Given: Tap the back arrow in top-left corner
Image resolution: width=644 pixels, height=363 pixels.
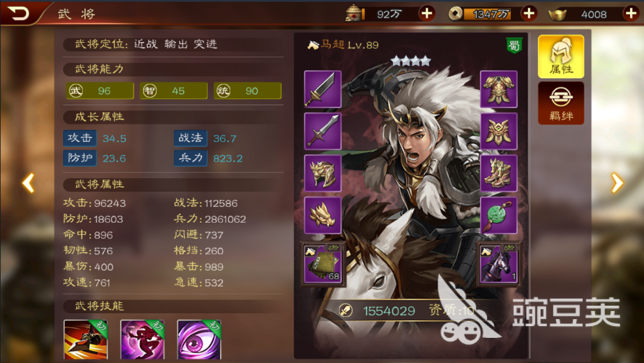Looking at the screenshot, I should coord(19,13).
